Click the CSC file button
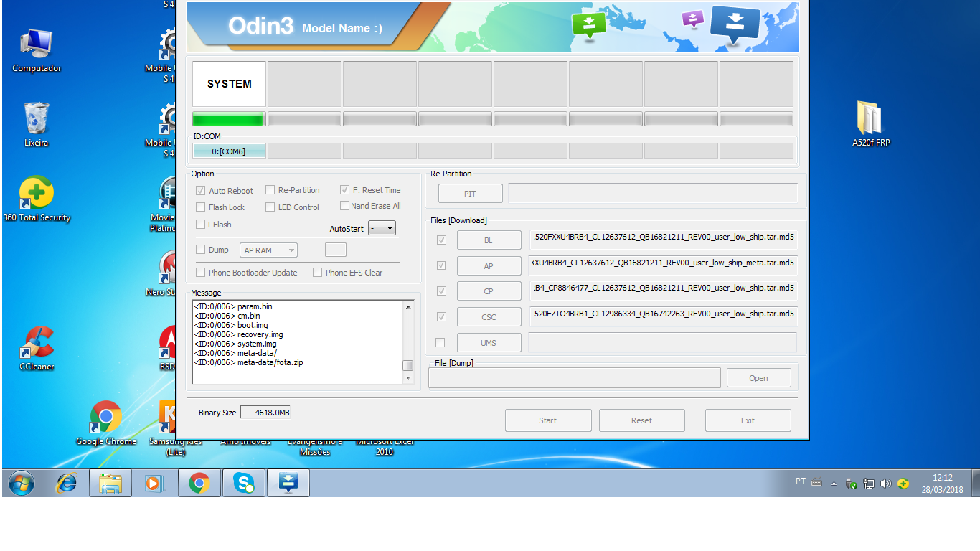Screen dimensions: 980x551 click(489, 317)
